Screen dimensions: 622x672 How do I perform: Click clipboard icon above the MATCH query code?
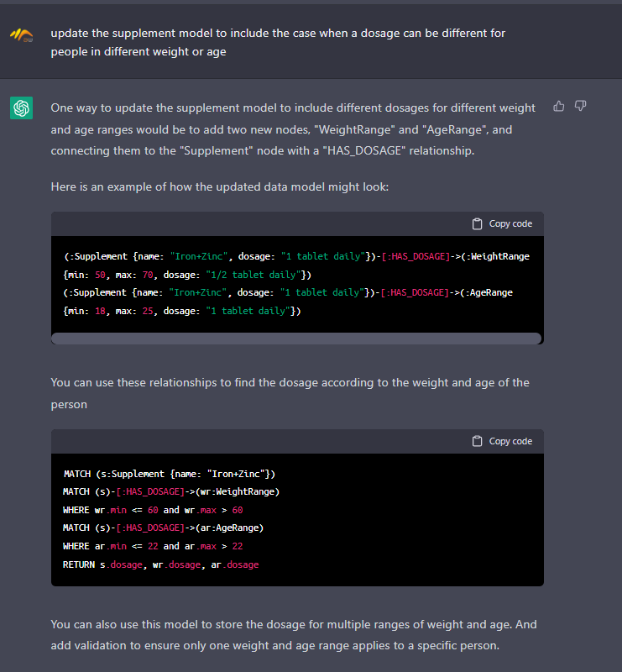pos(477,441)
